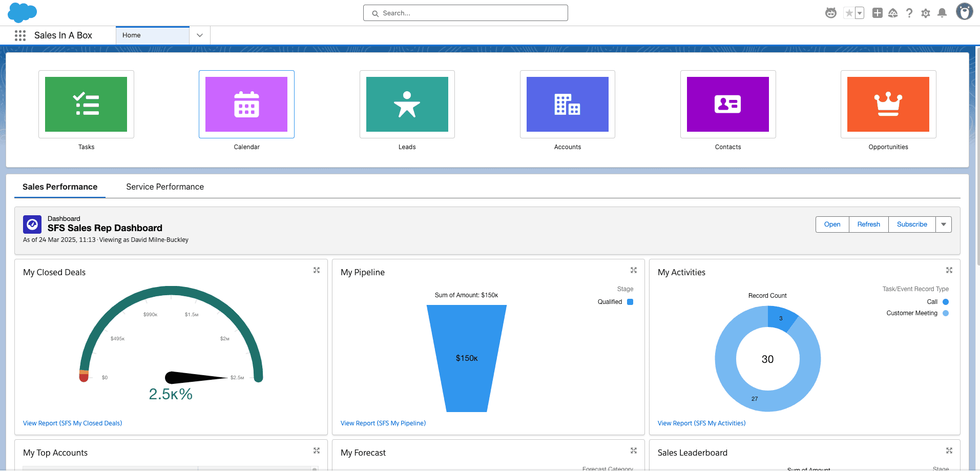Open the Setup gear menu

pos(926,13)
